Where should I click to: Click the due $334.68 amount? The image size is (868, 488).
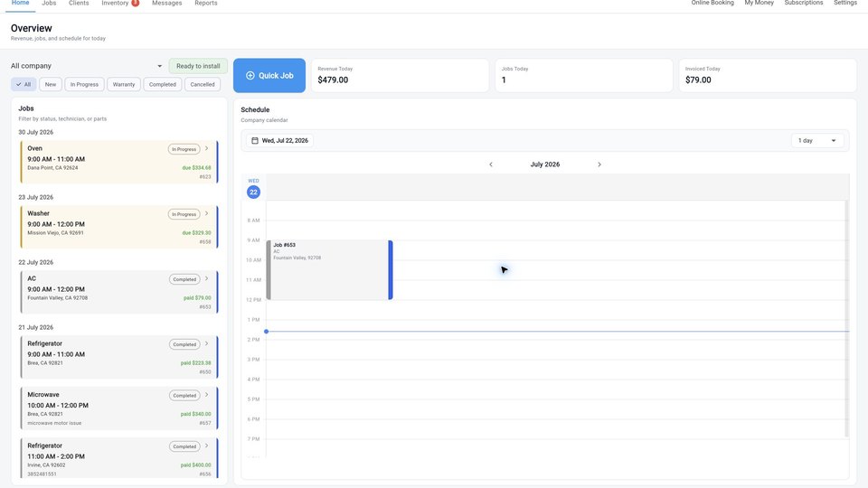coord(196,168)
